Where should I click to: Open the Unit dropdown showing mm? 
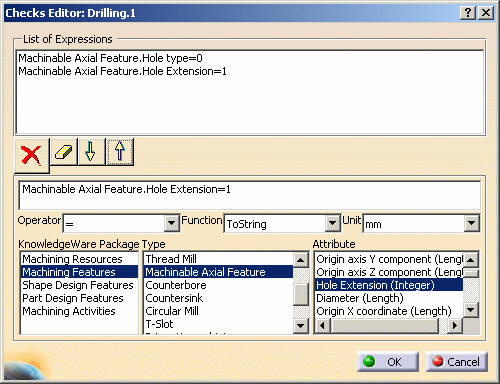pos(471,223)
